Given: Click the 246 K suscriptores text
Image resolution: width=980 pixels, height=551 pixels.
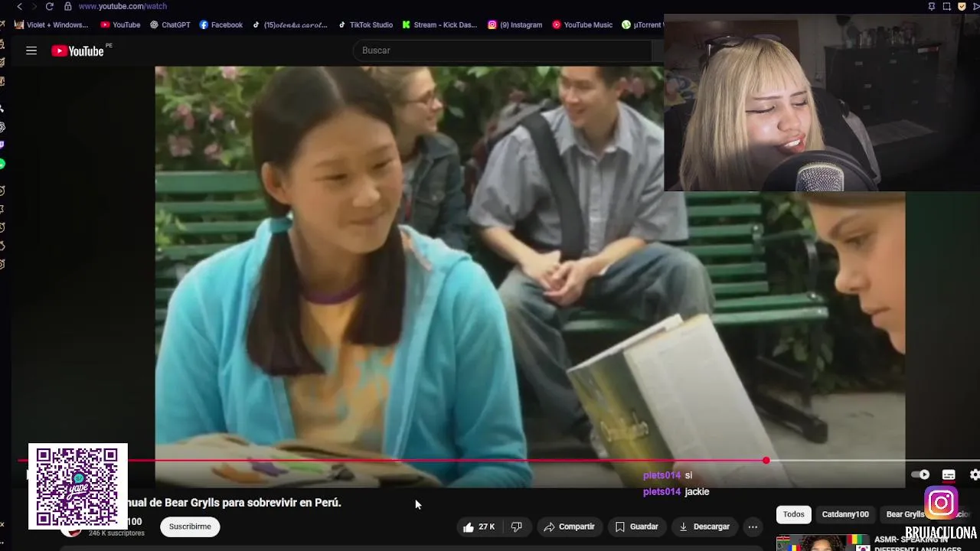Looking at the screenshot, I should click(x=116, y=533).
